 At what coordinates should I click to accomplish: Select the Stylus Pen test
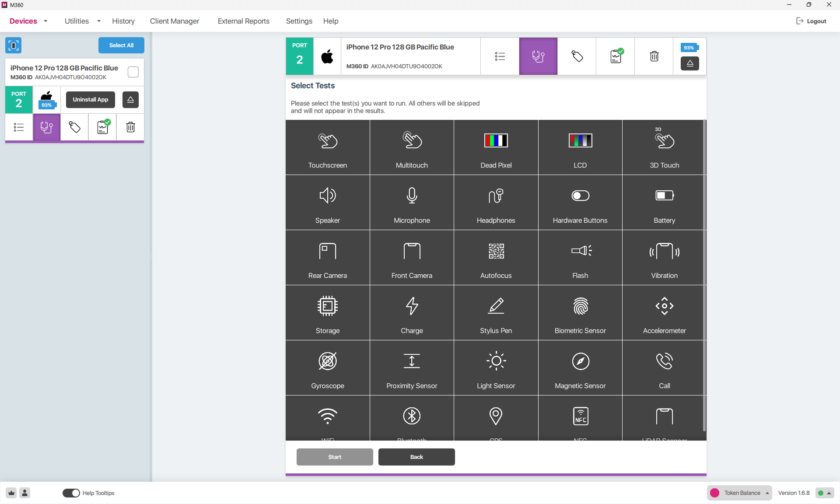click(496, 313)
